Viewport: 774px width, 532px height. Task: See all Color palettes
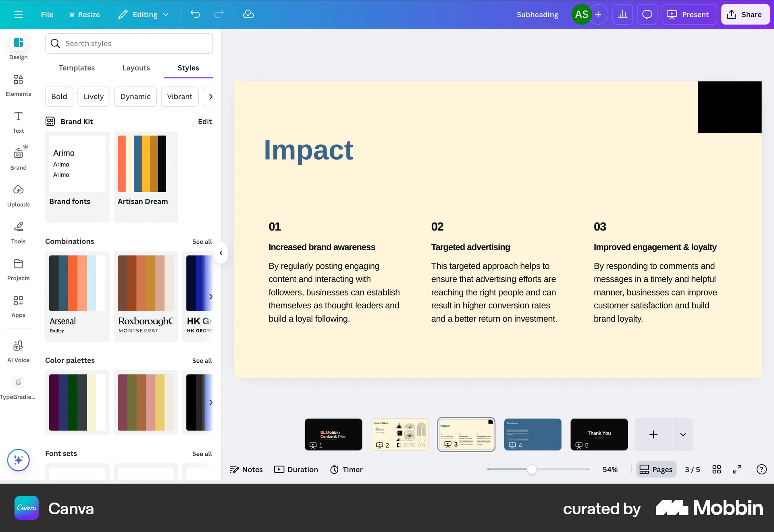202,360
